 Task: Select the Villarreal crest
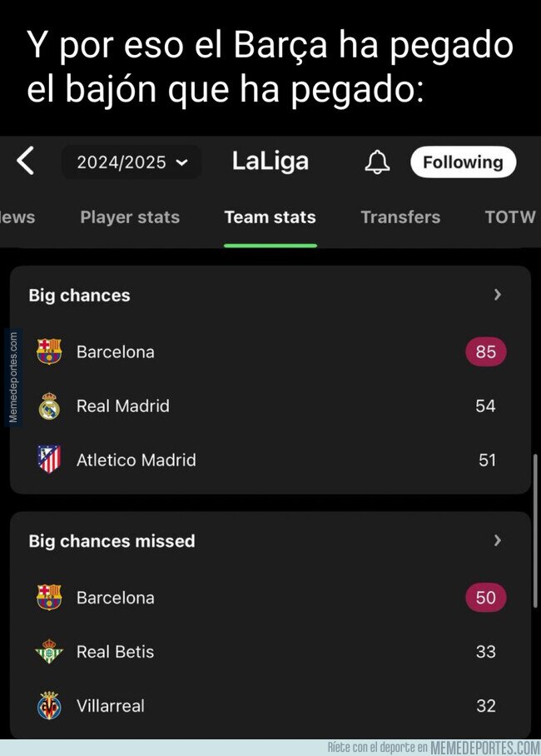tap(49, 705)
